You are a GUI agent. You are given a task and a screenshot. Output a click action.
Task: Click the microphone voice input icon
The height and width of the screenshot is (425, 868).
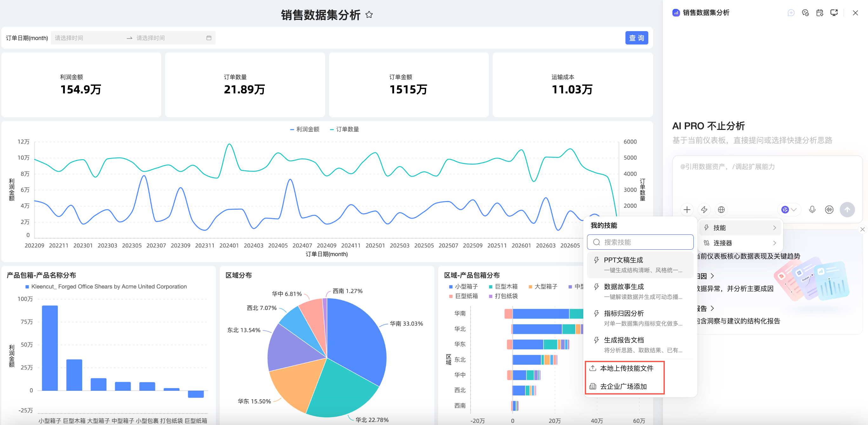click(x=812, y=210)
